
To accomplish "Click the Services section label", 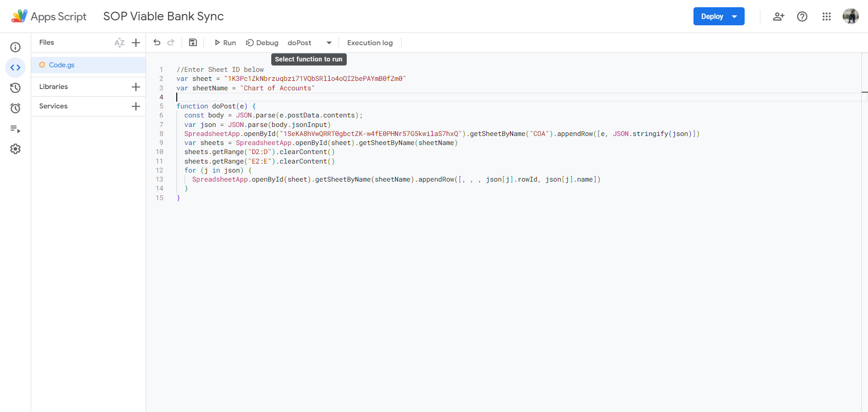I will 53,106.
